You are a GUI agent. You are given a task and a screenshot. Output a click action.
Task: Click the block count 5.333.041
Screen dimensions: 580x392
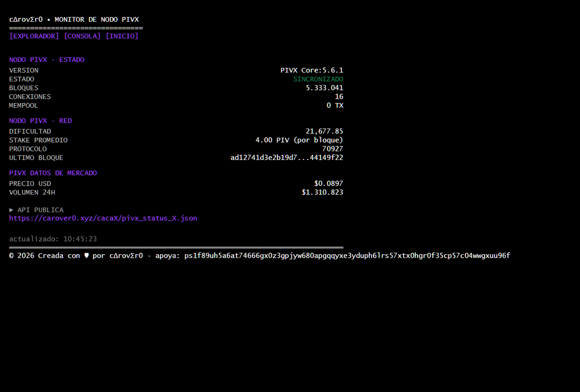[324, 88]
